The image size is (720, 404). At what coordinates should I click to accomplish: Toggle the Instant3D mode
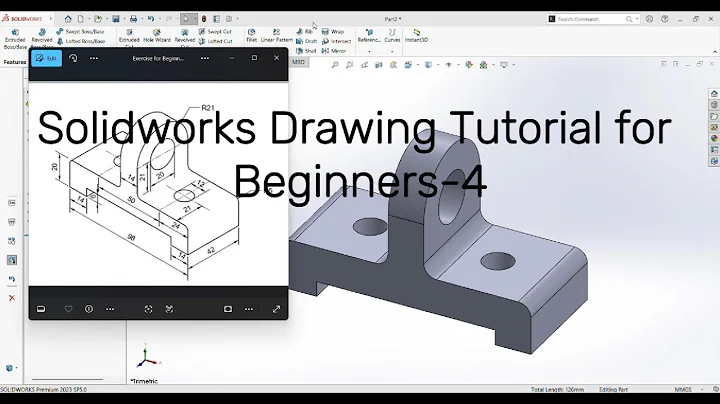click(x=416, y=36)
